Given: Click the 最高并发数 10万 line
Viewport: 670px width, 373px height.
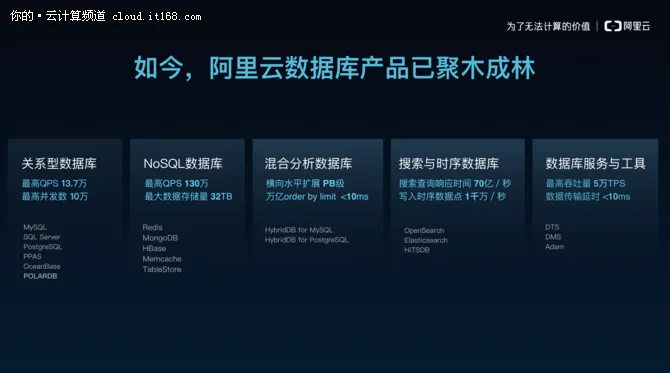Looking at the screenshot, I should [55, 197].
